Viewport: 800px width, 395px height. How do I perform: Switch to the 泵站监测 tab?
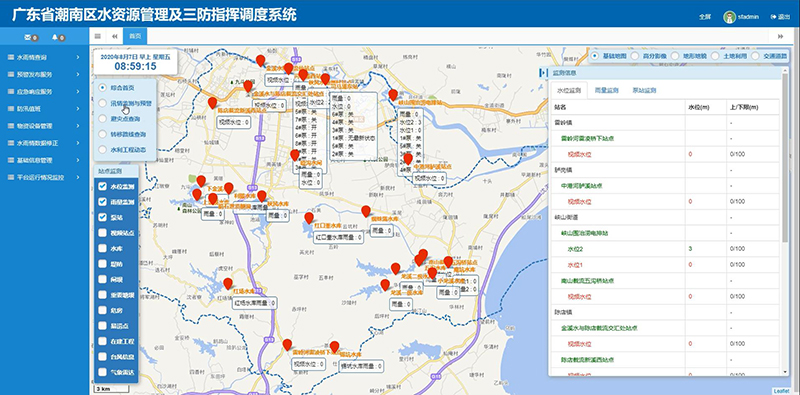click(x=644, y=90)
